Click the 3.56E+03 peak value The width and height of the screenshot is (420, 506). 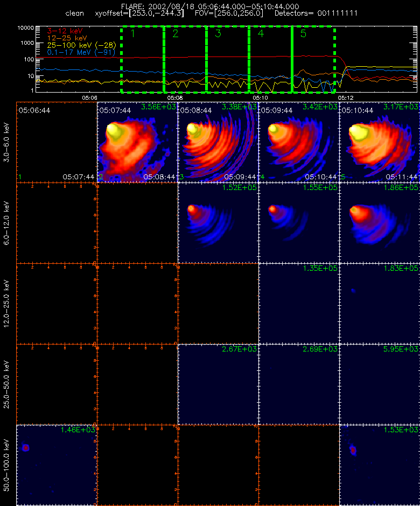pos(158,107)
